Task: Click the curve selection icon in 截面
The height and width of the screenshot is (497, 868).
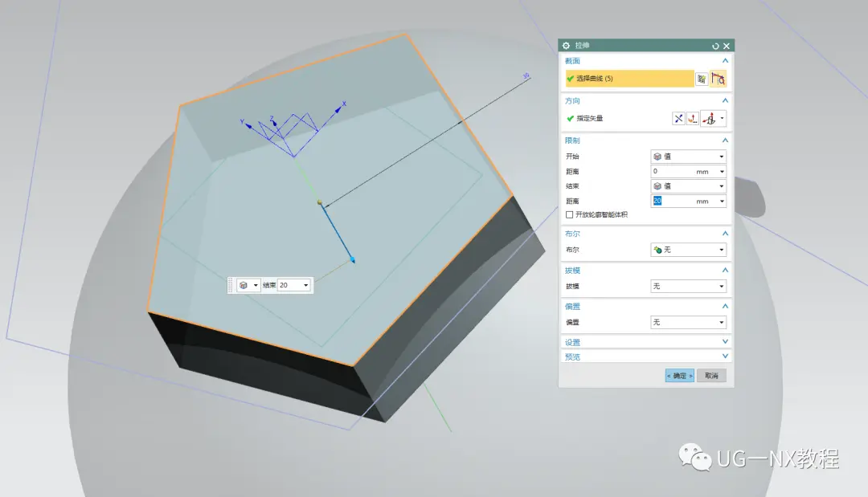Action: pyautogui.click(x=718, y=79)
